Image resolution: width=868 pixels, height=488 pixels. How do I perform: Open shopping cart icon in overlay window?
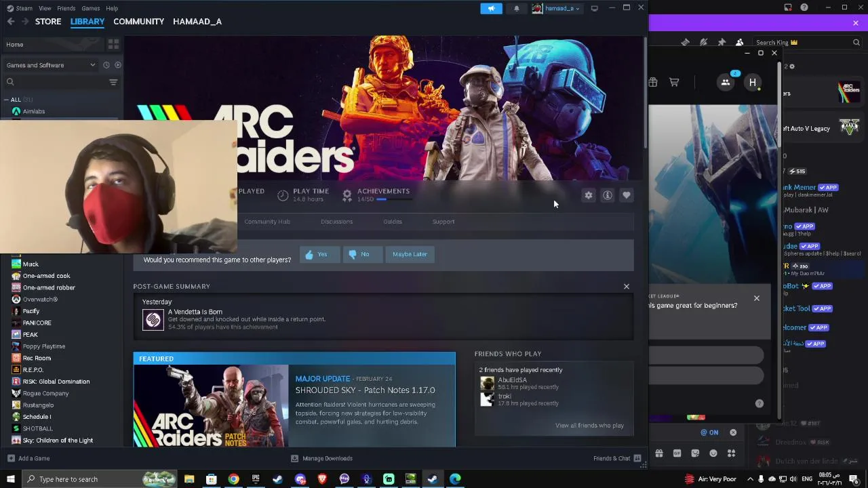(674, 82)
